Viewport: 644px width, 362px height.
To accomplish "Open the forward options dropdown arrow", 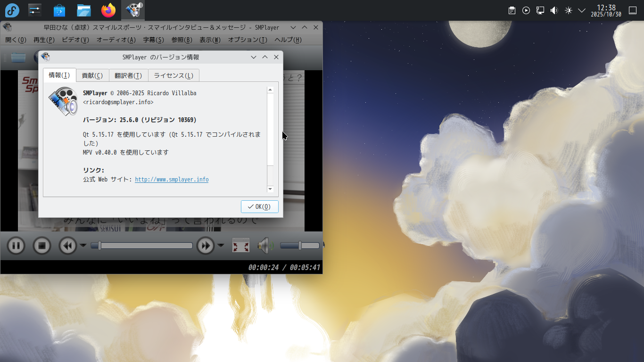I will coord(221,245).
